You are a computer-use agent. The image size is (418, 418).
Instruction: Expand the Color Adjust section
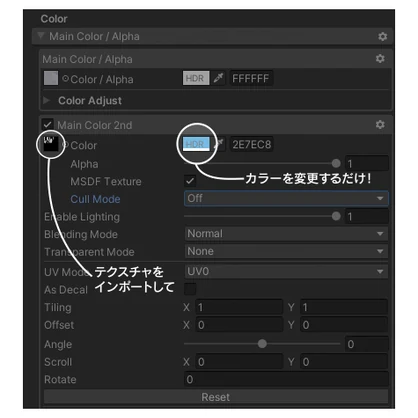(x=46, y=100)
